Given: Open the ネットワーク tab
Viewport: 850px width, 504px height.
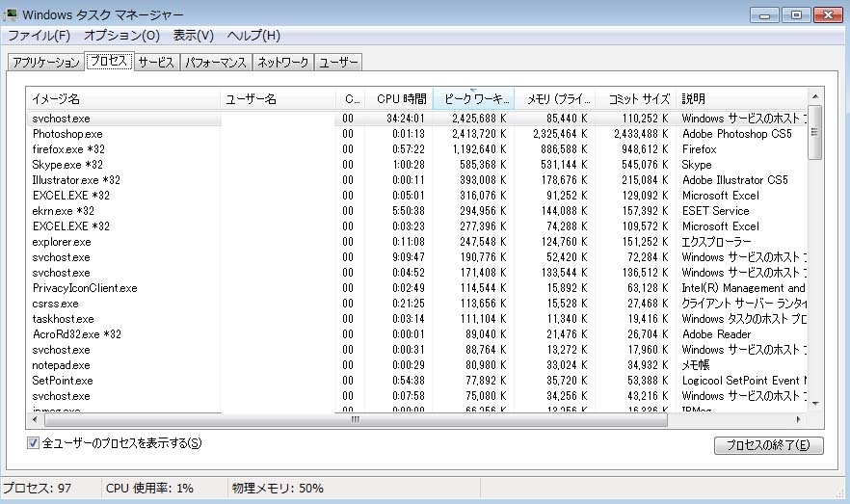Looking at the screenshot, I should (x=283, y=63).
